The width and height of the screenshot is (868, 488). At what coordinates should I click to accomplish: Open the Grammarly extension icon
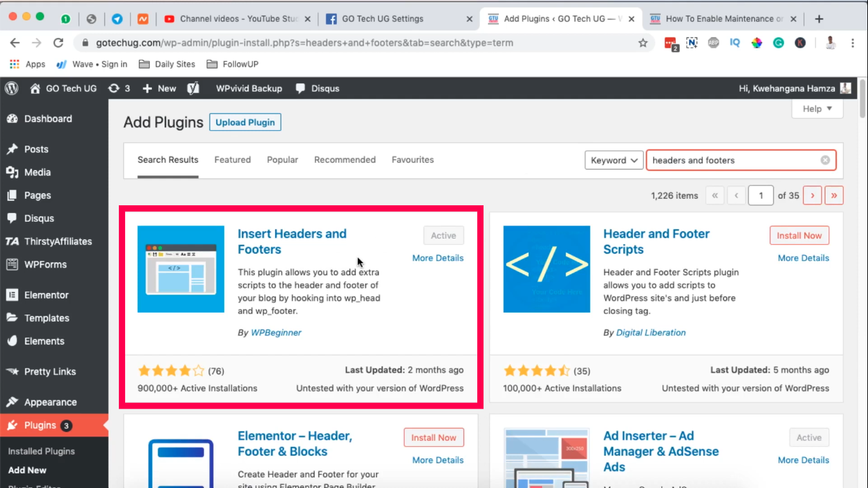tap(778, 43)
